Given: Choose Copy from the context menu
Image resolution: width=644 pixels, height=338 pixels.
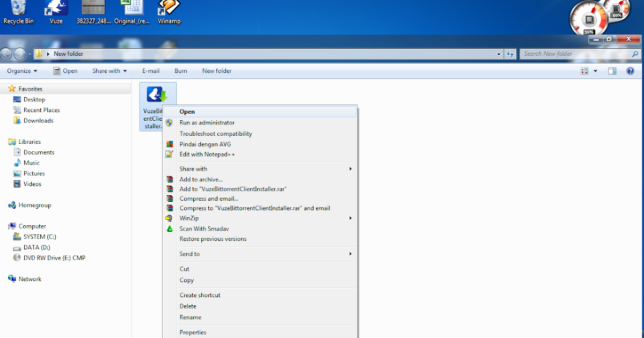Looking at the screenshot, I should pyautogui.click(x=260, y=280).
